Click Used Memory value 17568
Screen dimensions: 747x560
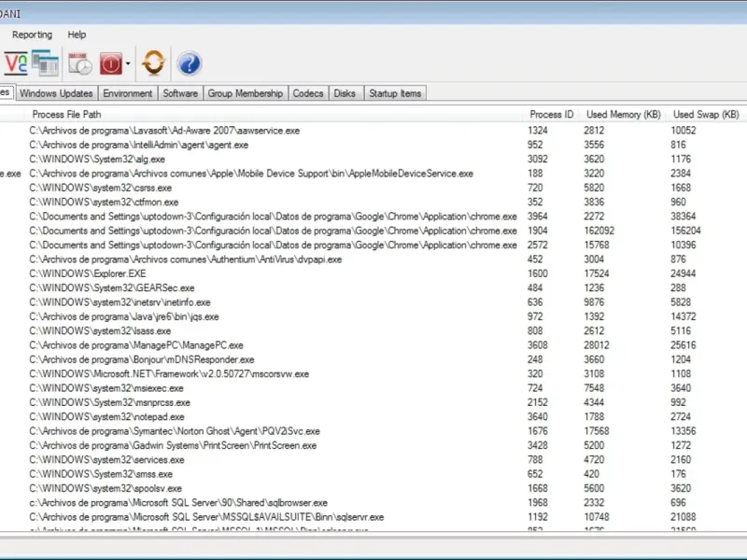(597, 431)
